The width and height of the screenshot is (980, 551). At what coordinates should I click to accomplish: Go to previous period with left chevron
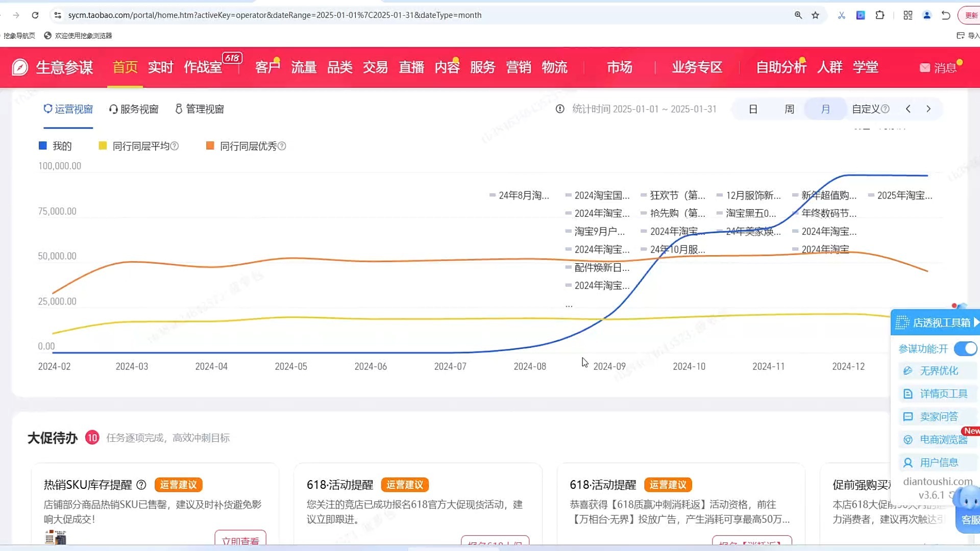coord(908,109)
